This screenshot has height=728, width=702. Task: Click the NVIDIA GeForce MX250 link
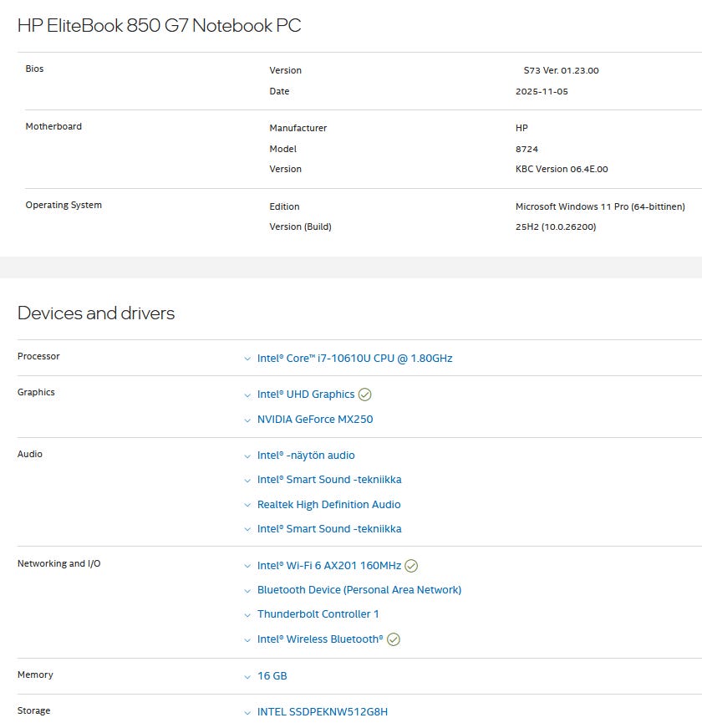coord(315,420)
